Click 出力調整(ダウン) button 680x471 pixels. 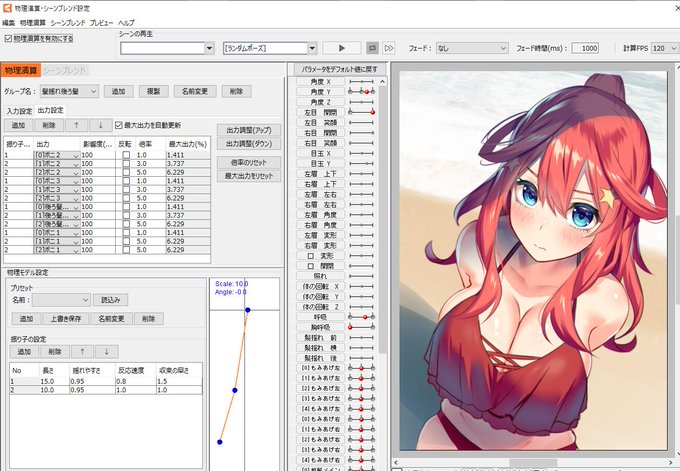tap(249, 144)
